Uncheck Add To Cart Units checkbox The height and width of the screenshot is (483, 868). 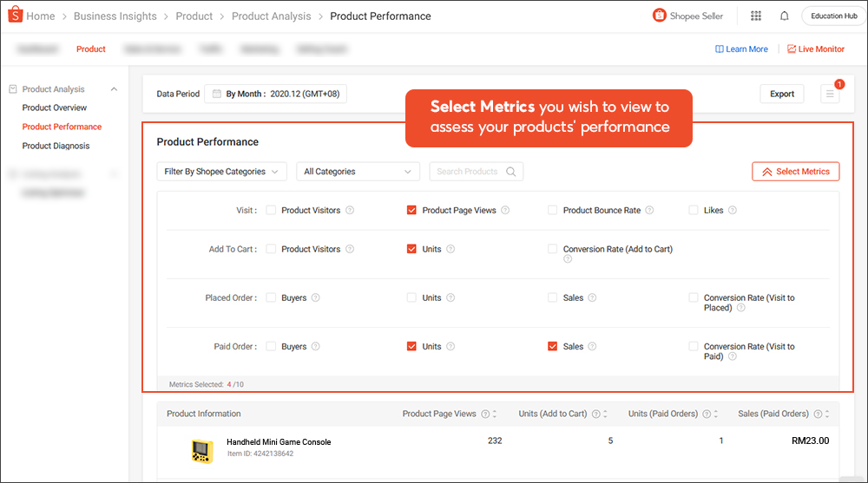click(x=411, y=249)
